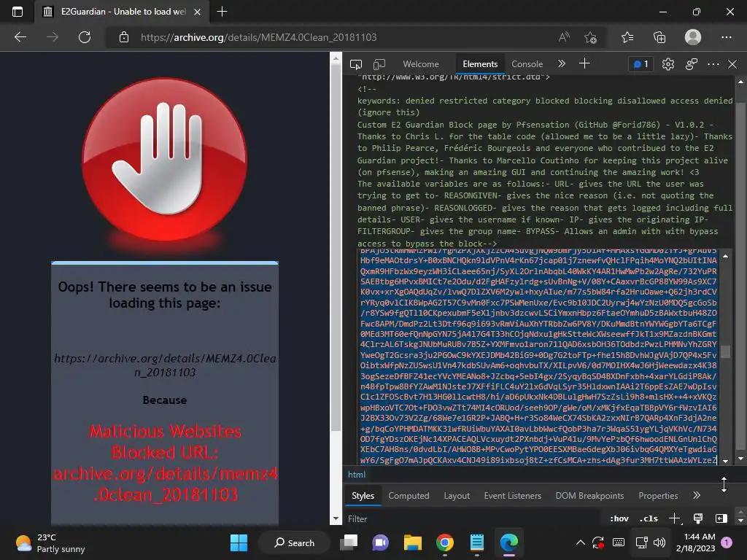This screenshot has width=747, height=560.
Task: Expand more DevTools tabs chevron
Action: tap(562, 63)
